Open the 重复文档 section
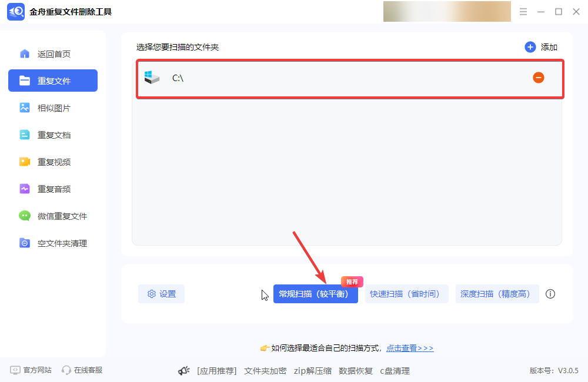This screenshot has height=382, width=588. [53, 135]
